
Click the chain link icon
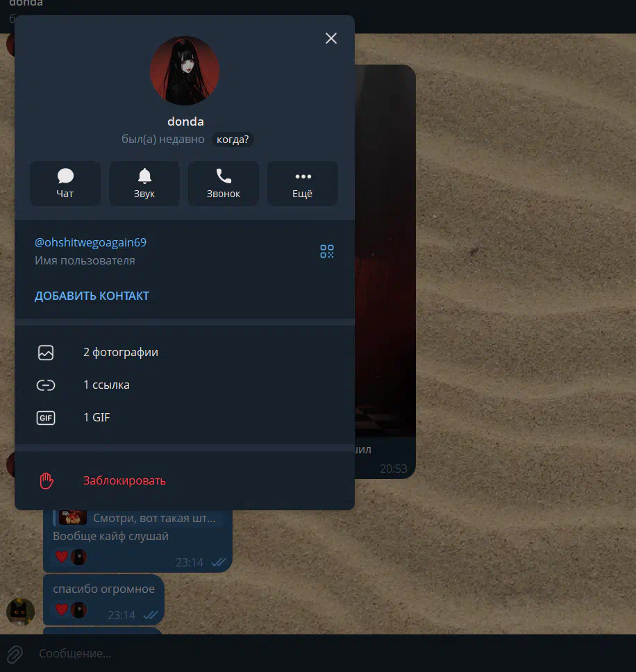pos(46,385)
